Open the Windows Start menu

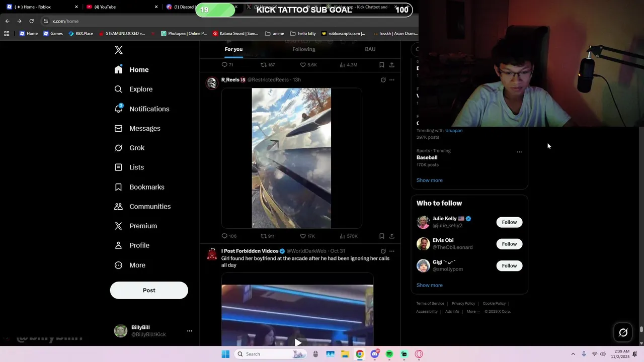tap(225, 354)
